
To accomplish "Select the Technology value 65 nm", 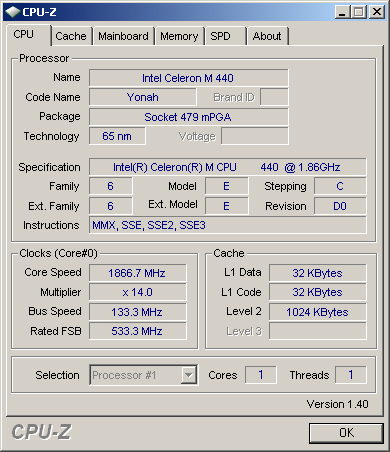I will pyautogui.click(x=117, y=136).
